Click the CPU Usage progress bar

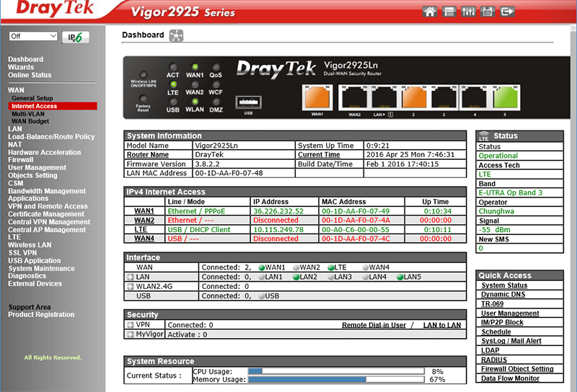point(336,371)
